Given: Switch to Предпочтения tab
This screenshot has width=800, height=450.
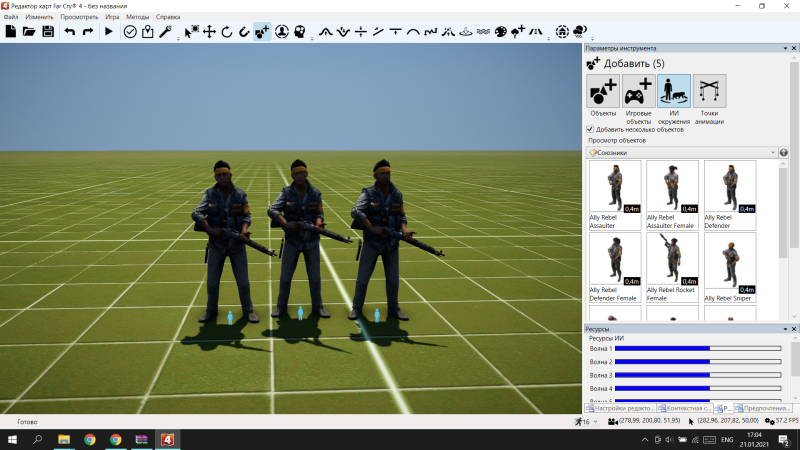Looking at the screenshot, I should click(763, 408).
